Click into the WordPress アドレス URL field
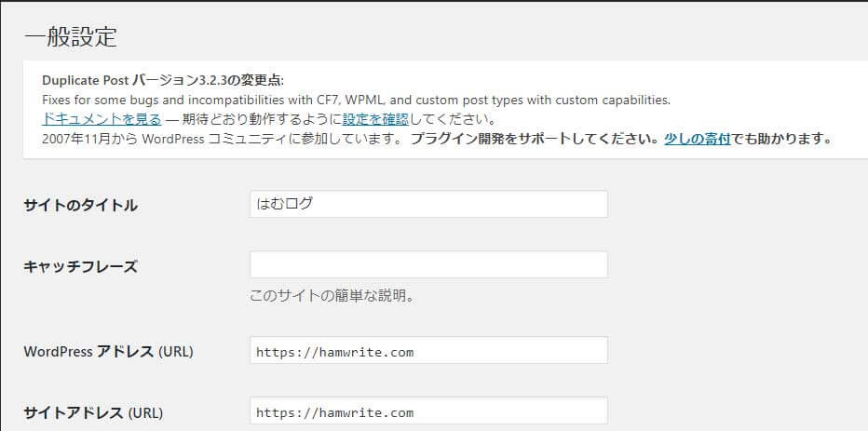The width and height of the screenshot is (868, 431). click(x=428, y=350)
